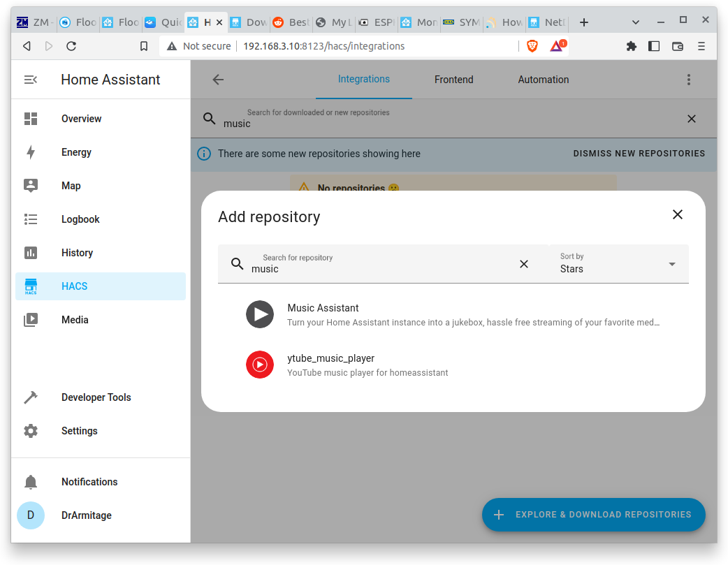728x565 pixels.
Task: Open a new browser tab
Action: [x=584, y=22]
